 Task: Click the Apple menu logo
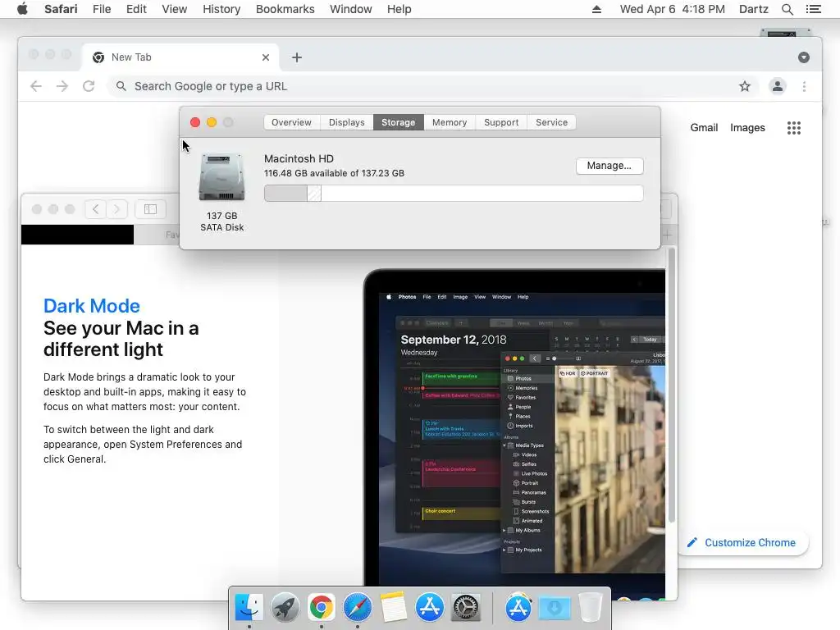coord(22,9)
